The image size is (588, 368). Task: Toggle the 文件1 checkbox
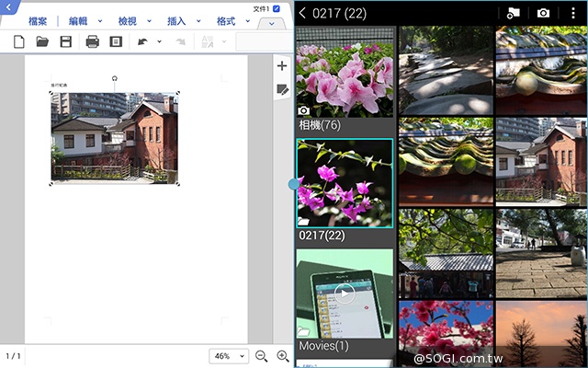277,8
